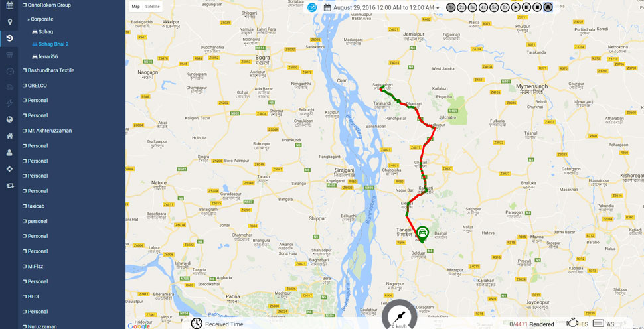Click the globe icon in sidebar
Viewport: 644px width, 329px height.
10,119
